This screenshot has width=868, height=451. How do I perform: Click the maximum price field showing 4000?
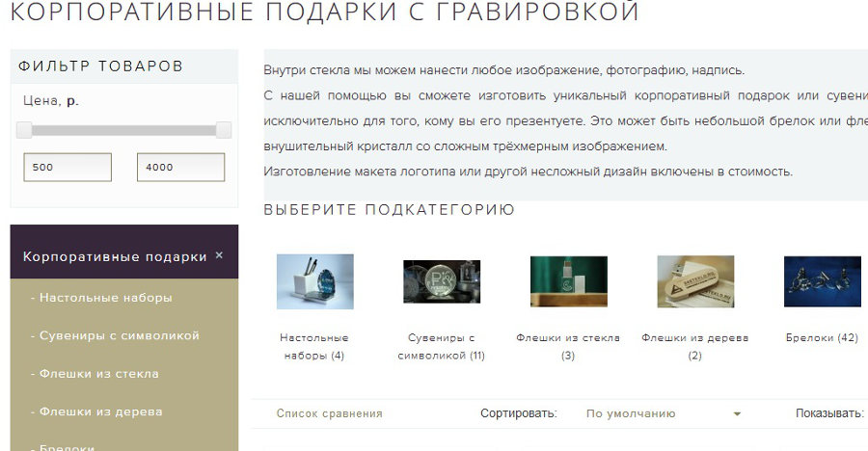(x=180, y=167)
